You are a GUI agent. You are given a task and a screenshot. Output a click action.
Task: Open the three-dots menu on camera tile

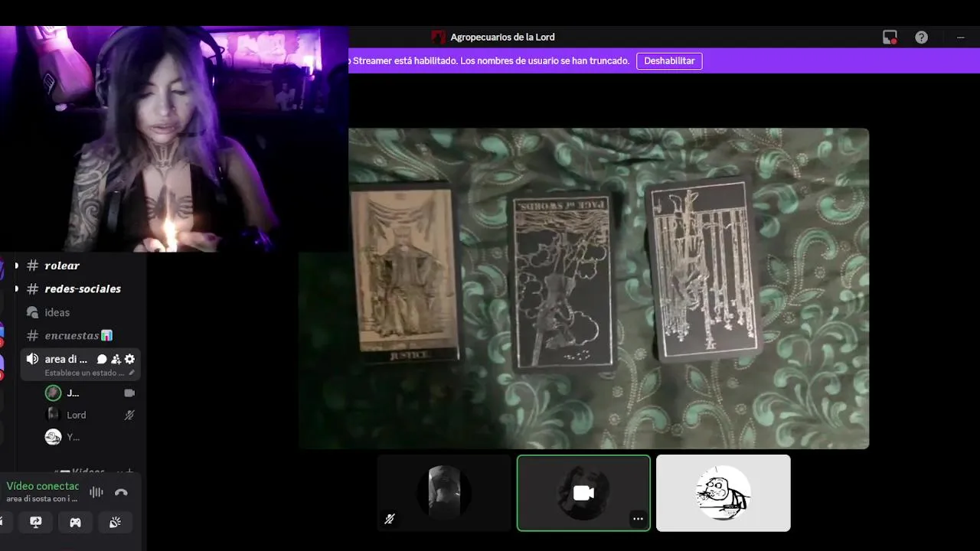tap(638, 519)
